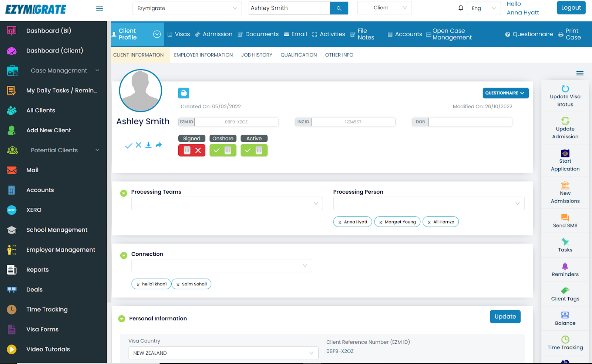
Task: Remove Margret Young from Processing Person
Action: [381, 222]
